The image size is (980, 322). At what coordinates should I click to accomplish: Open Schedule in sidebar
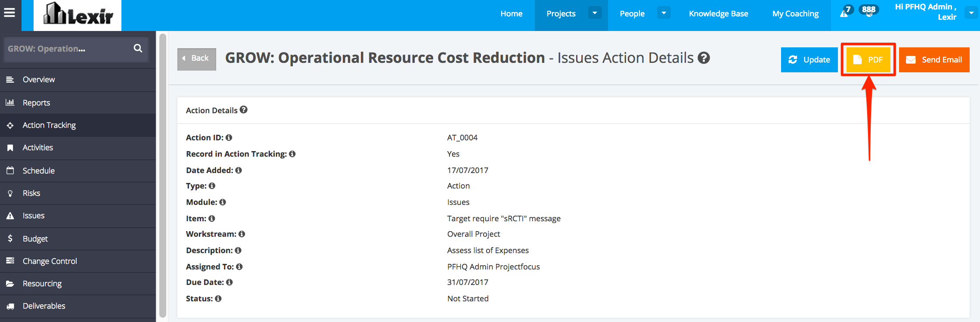[78, 170]
